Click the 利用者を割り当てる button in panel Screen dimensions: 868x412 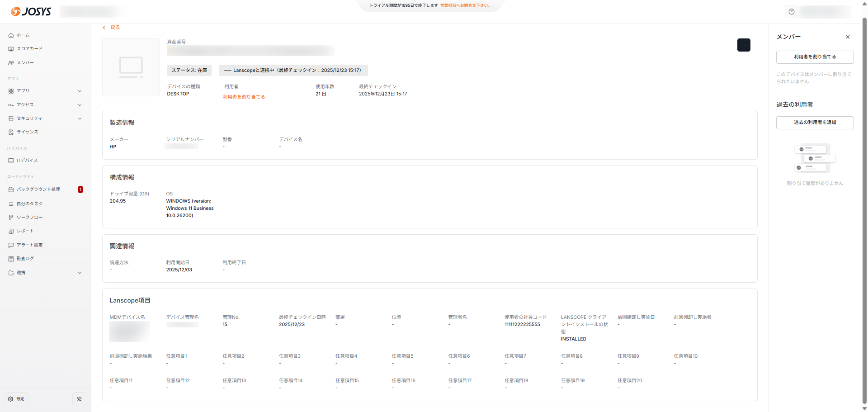[815, 57]
